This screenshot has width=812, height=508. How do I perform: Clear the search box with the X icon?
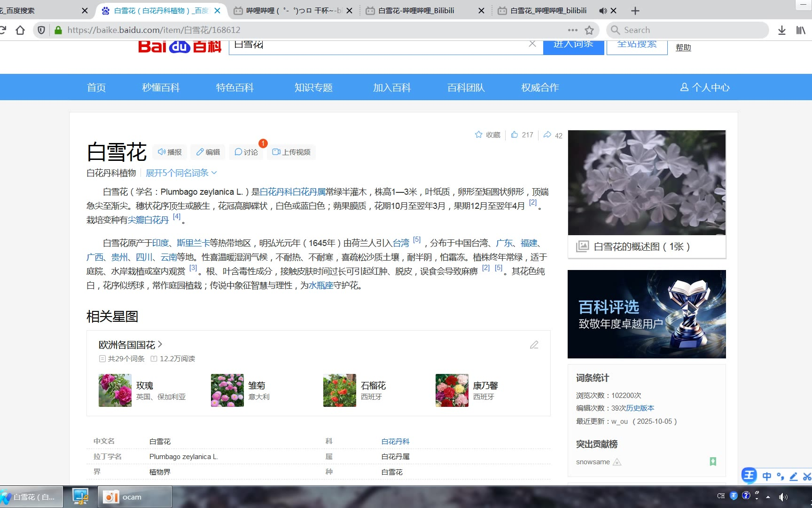pos(532,44)
